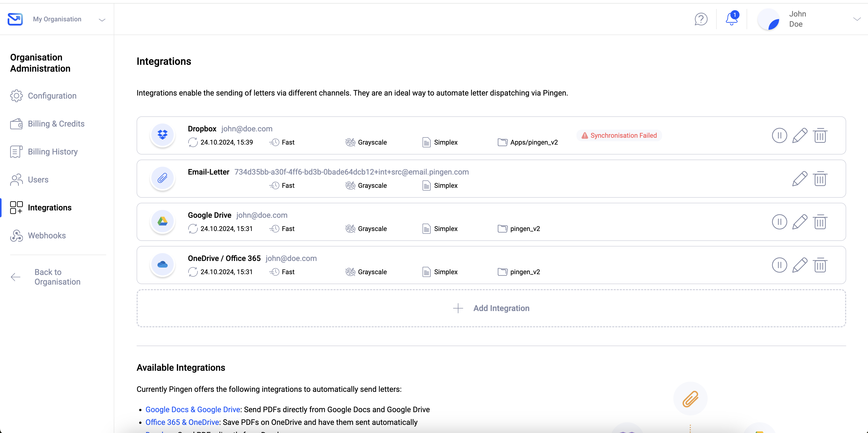Pause the Google Drive integration
The image size is (868, 433).
click(779, 222)
